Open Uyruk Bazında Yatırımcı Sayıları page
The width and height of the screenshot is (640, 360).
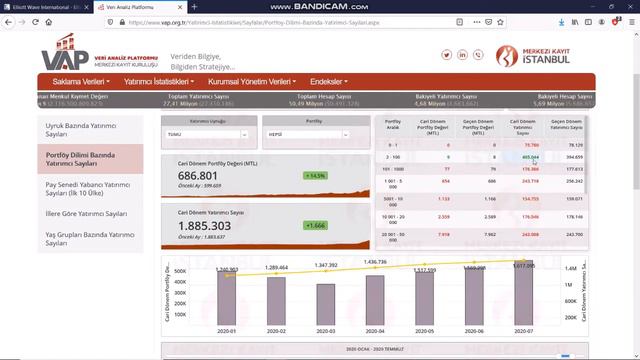[x=90, y=130]
